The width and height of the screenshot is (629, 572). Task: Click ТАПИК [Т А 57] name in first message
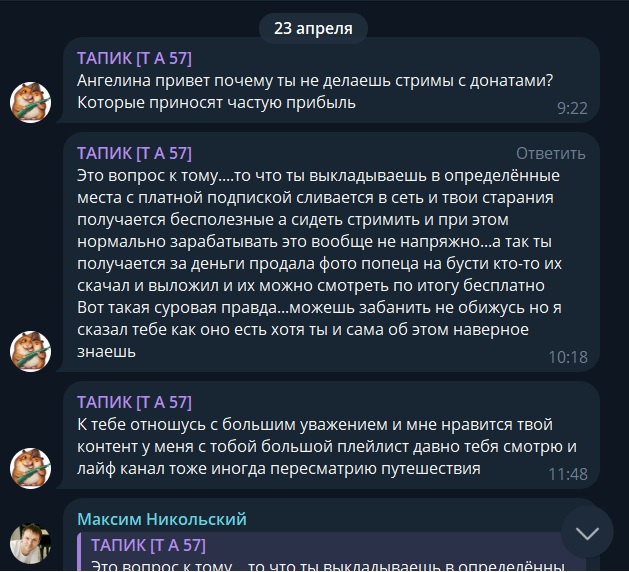tap(134, 59)
